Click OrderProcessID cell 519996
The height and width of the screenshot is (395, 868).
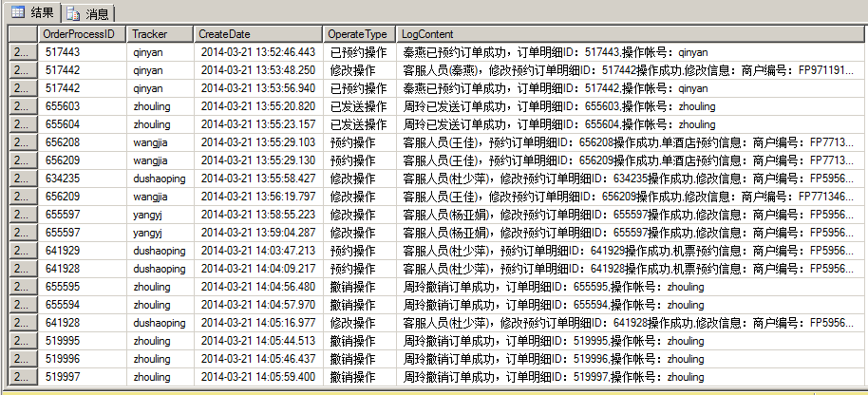point(83,359)
